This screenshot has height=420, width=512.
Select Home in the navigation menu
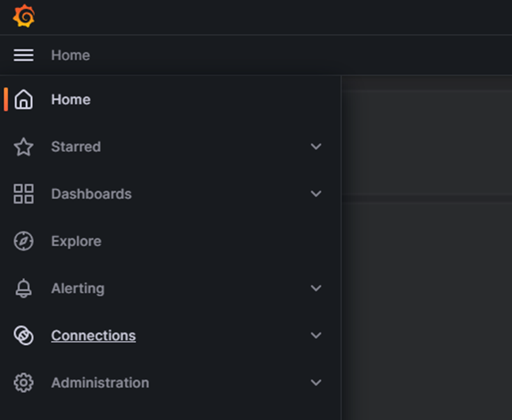71,99
